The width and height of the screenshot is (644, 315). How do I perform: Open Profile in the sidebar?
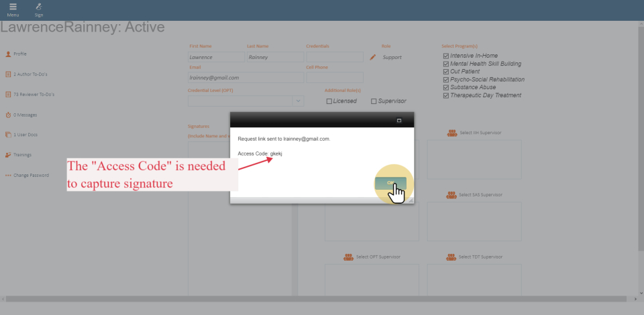tap(20, 54)
